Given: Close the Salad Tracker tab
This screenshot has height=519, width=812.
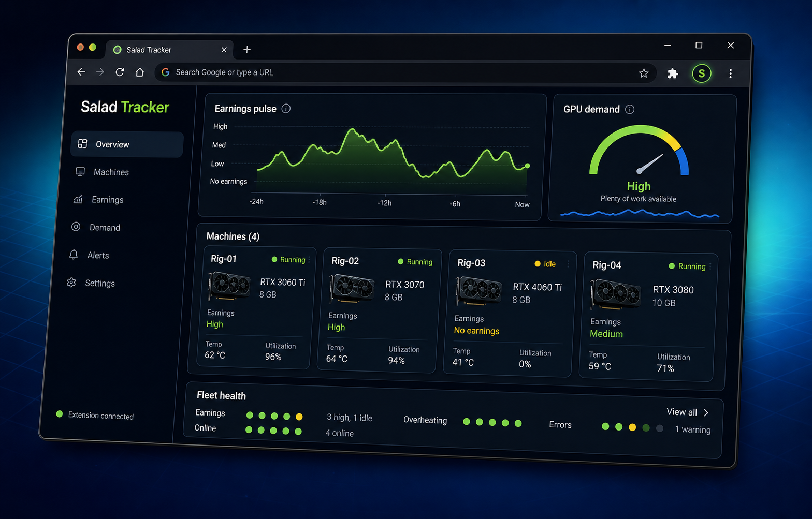Looking at the screenshot, I should tap(224, 50).
